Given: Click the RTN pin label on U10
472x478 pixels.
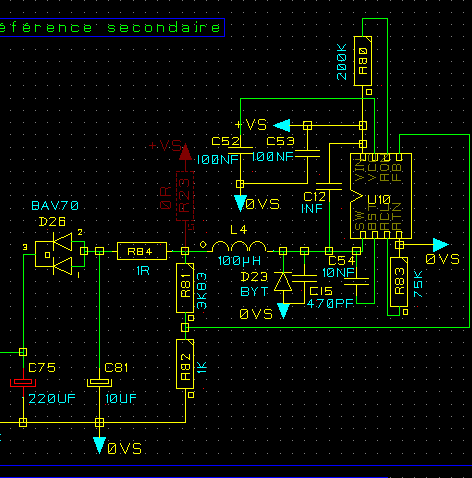Looking at the screenshot, I should pos(396,217).
